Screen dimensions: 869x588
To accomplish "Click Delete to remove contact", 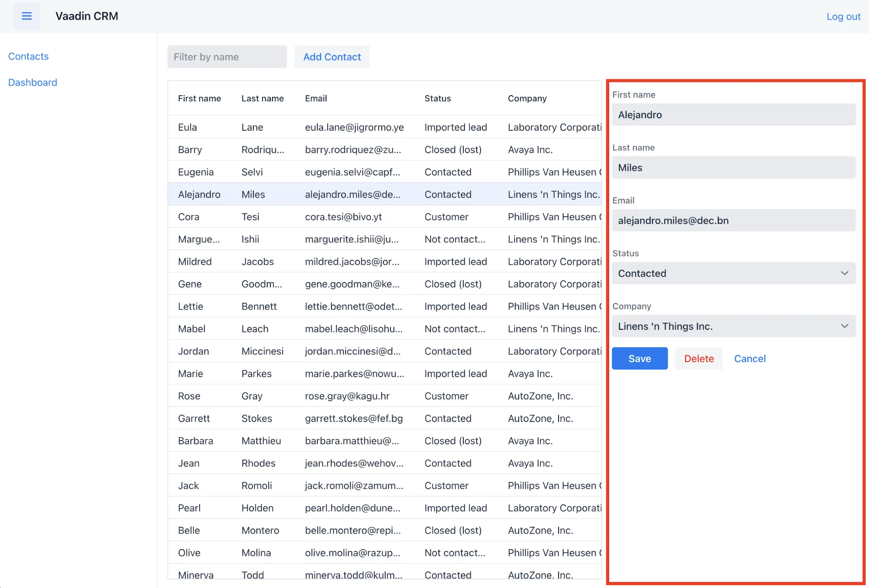I will (x=698, y=358).
